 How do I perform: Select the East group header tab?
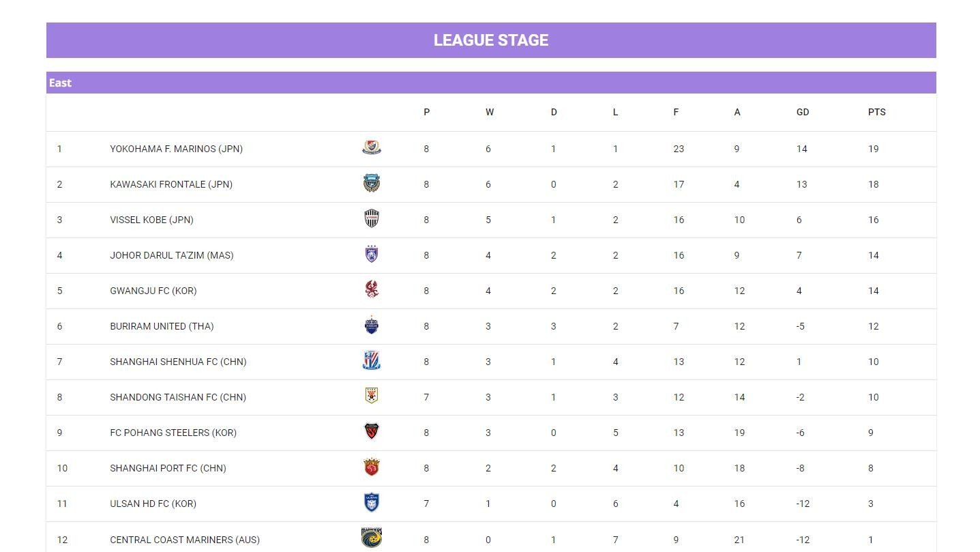[x=61, y=83]
